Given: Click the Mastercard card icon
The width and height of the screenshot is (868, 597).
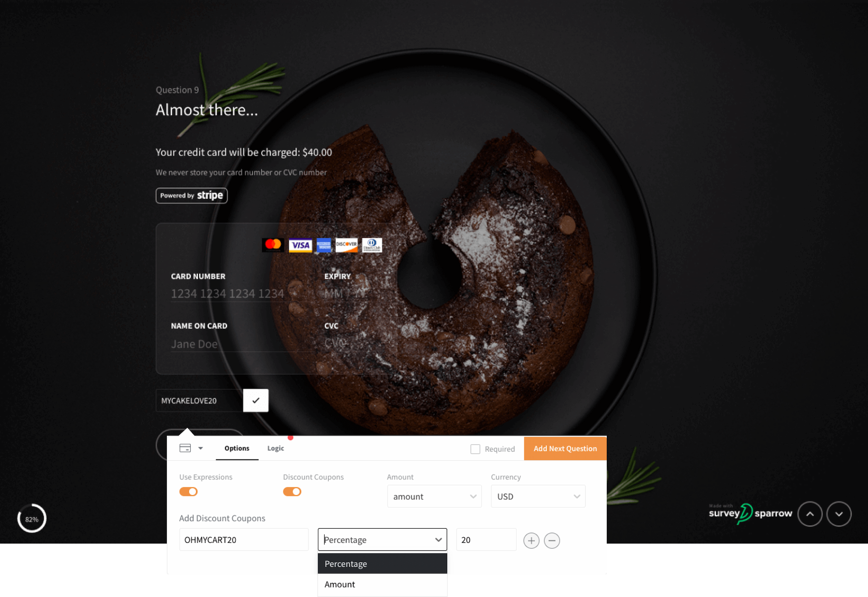Looking at the screenshot, I should (x=274, y=245).
